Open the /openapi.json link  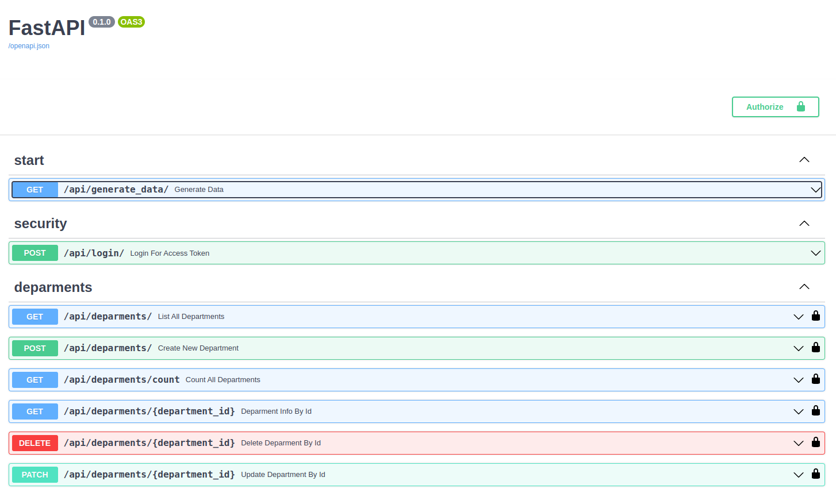(x=29, y=46)
